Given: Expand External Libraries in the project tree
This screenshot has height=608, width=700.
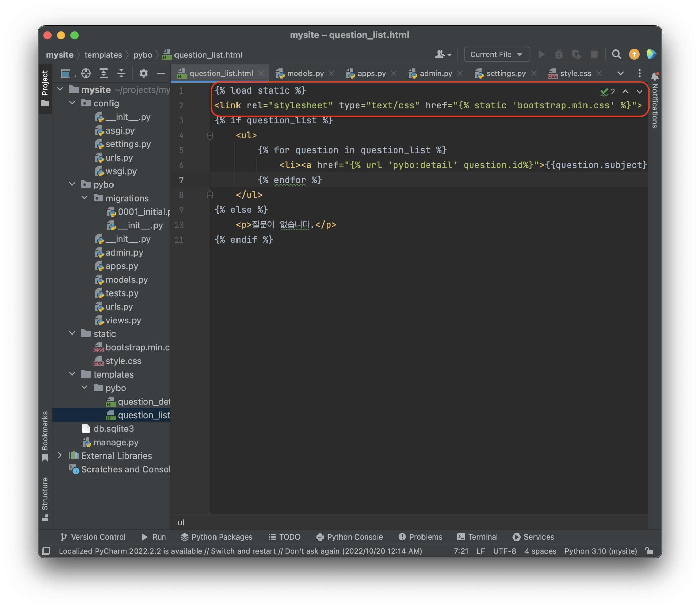Looking at the screenshot, I should 60,455.
